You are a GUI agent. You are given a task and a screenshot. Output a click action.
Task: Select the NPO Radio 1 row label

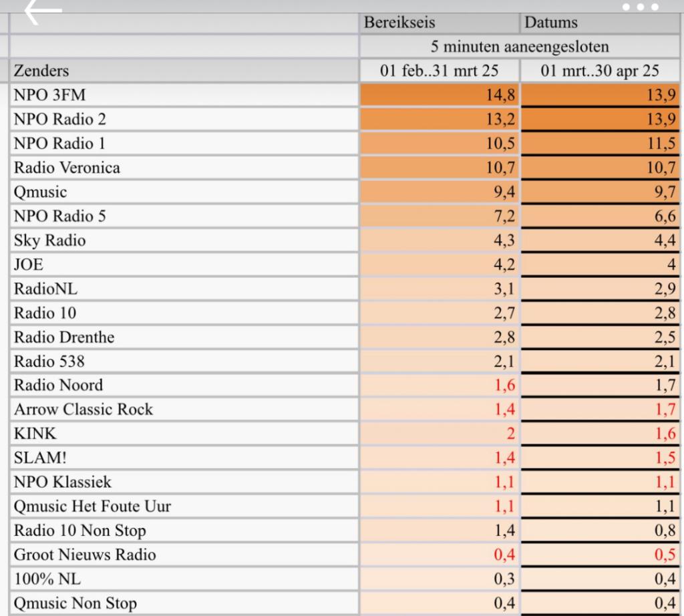(184, 143)
